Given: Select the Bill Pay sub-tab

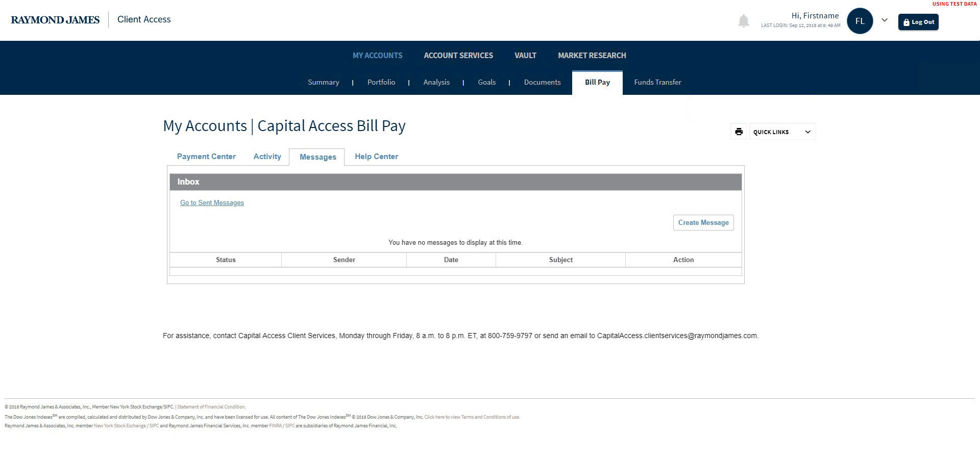Looking at the screenshot, I should pos(597,83).
